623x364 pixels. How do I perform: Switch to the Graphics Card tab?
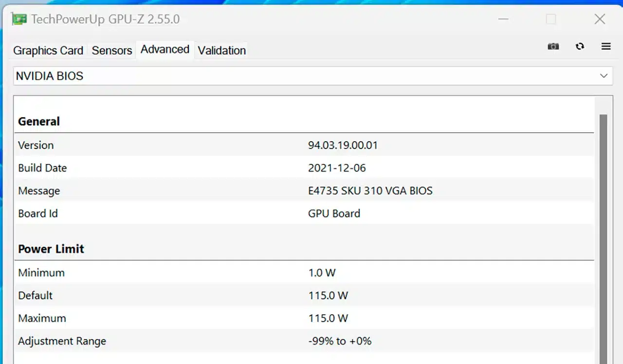[x=48, y=51]
